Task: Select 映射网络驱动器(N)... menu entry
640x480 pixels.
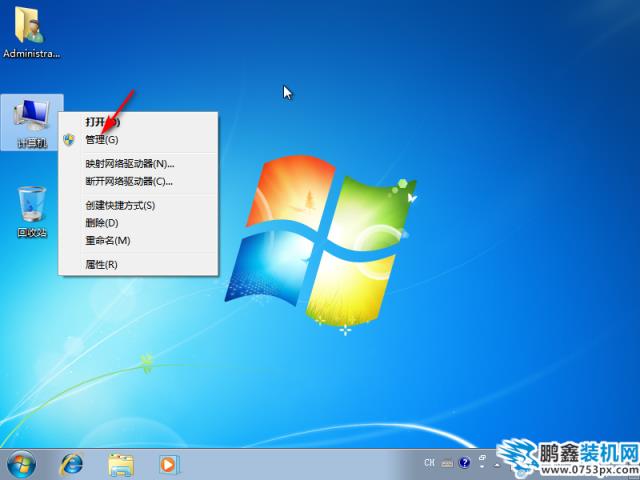Action: point(138,164)
